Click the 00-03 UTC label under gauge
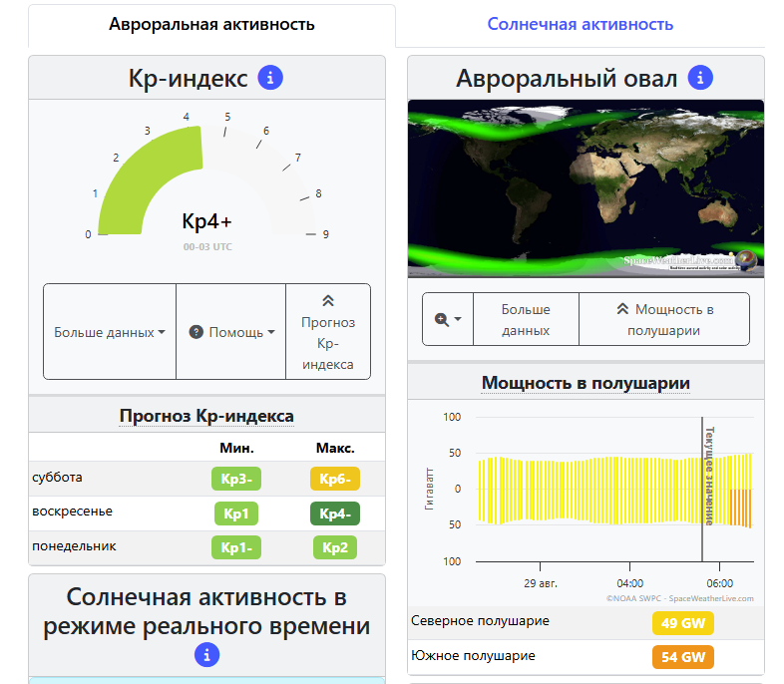The height and width of the screenshot is (684, 784). [x=207, y=247]
